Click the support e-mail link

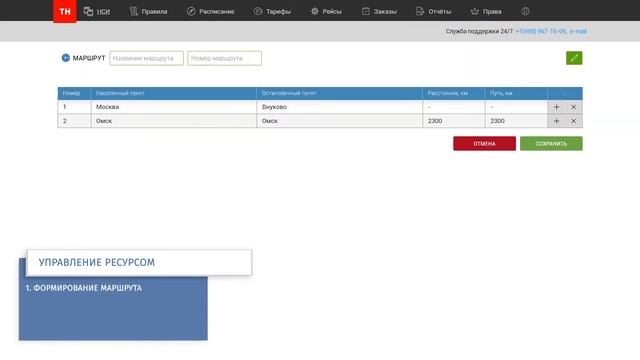(578, 31)
